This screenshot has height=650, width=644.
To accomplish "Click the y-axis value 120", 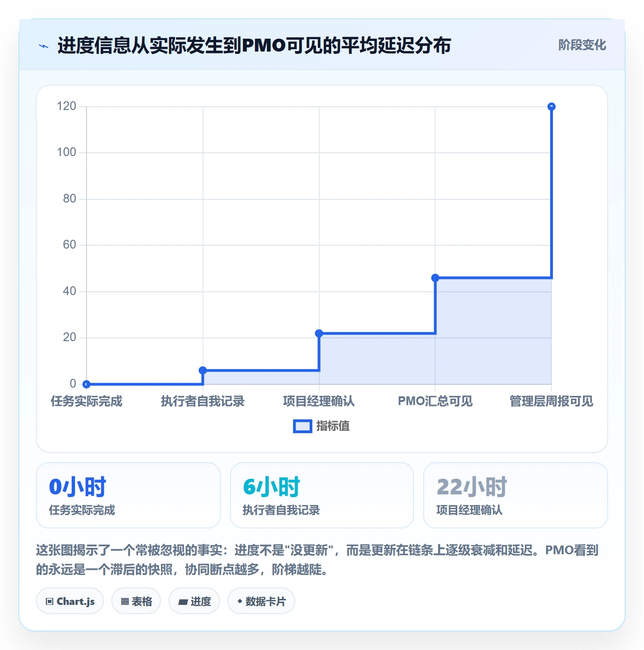I will (66, 106).
